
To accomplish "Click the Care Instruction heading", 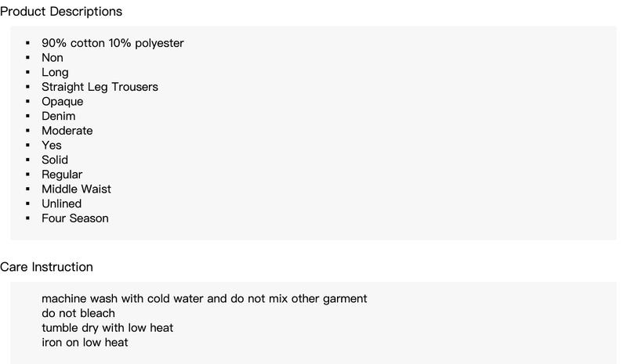I will [x=46, y=267].
